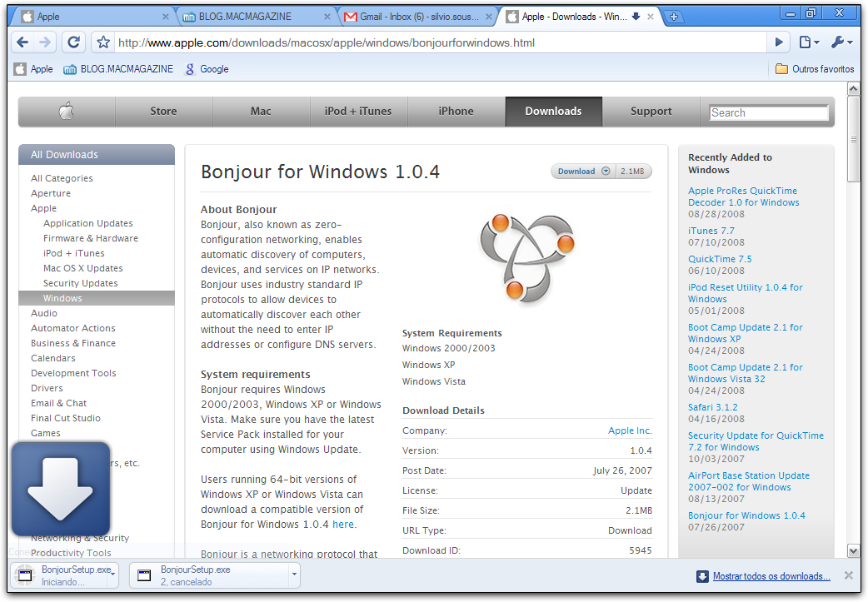Select All Categories in the sidebar
This screenshot has width=868, height=602.
[62, 178]
